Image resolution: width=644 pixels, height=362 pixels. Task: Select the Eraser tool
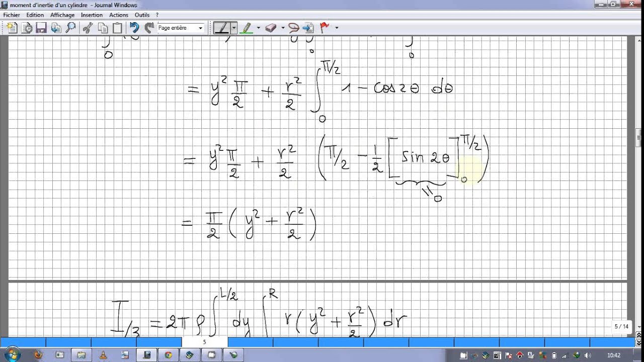click(x=271, y=28)
